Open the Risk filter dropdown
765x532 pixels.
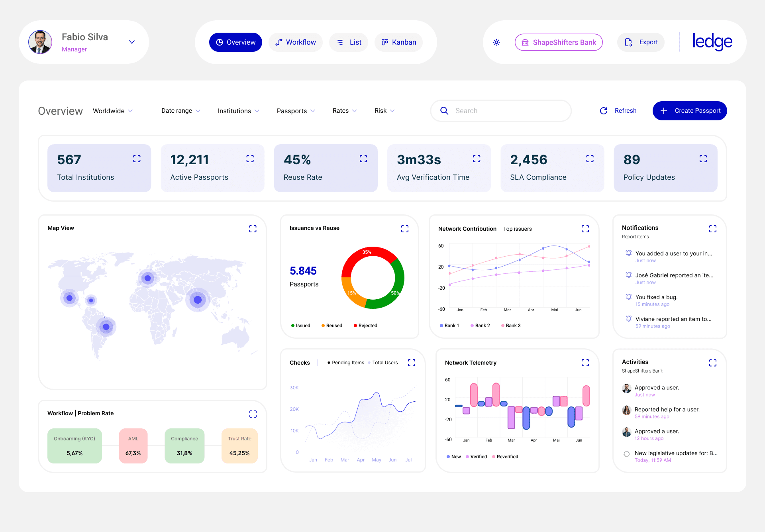384,111
